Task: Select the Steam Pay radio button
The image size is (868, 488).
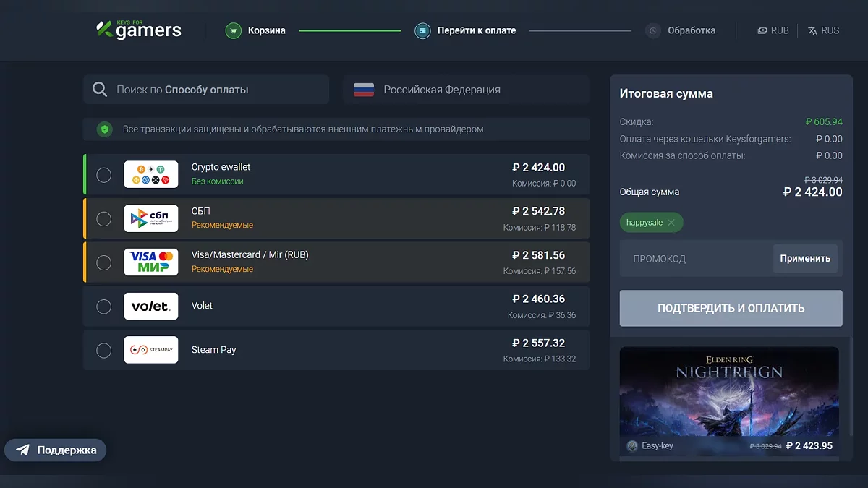Action: [x=104, y=350]
